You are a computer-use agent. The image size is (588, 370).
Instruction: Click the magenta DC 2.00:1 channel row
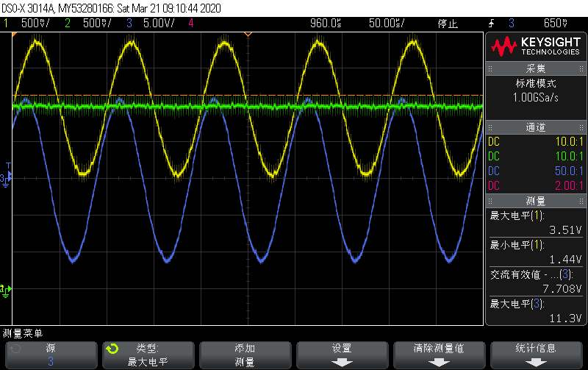[536, 186]
